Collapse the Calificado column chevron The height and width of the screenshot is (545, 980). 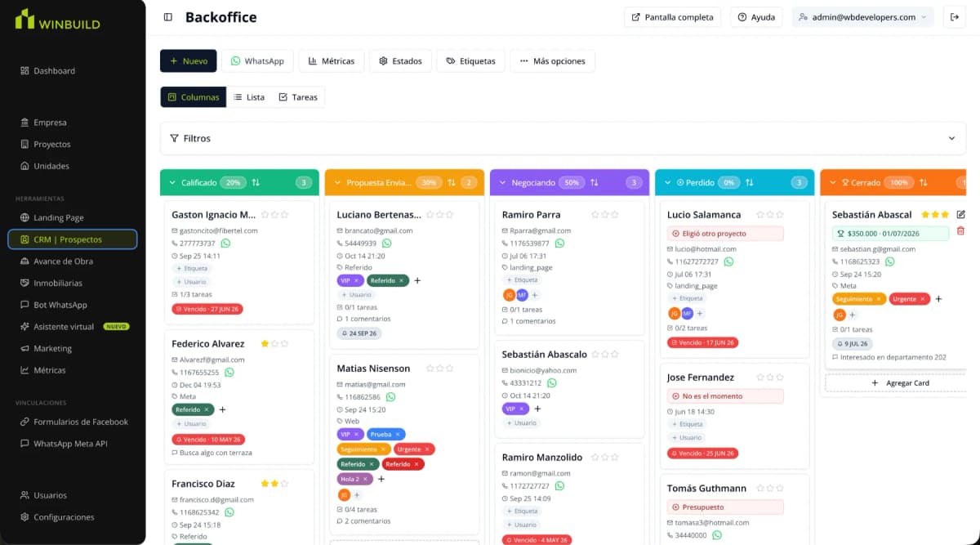172,182
